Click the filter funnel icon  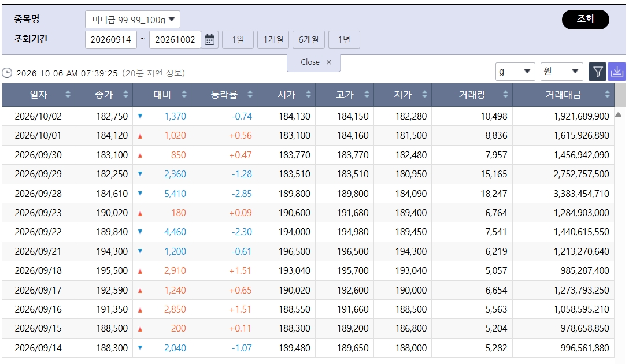(598, 72)
